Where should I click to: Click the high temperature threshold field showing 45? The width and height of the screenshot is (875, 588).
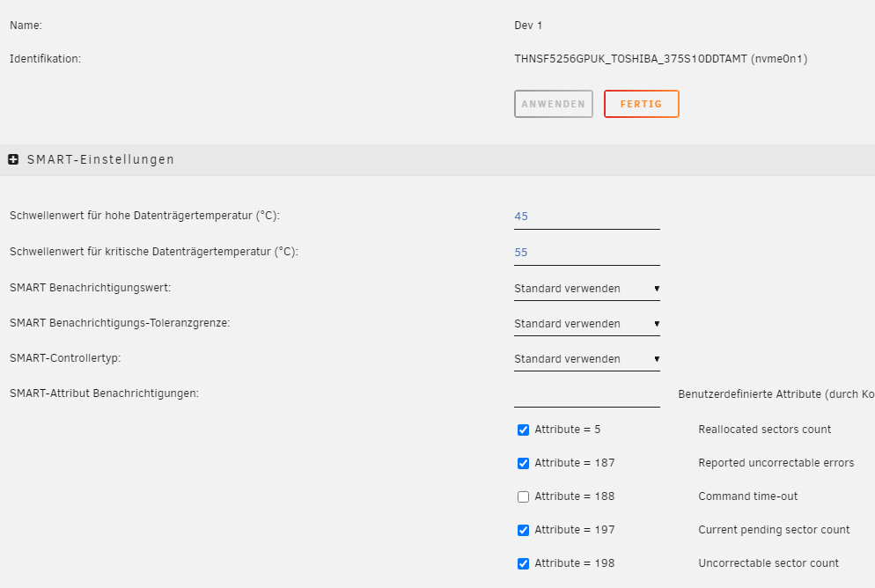586,217
